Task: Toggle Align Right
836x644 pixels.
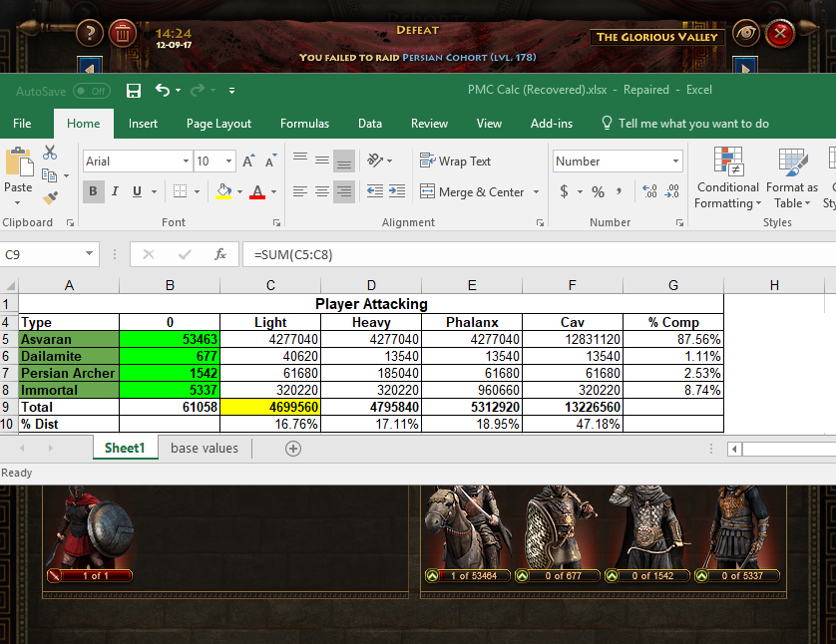Action: coord(344,191)
